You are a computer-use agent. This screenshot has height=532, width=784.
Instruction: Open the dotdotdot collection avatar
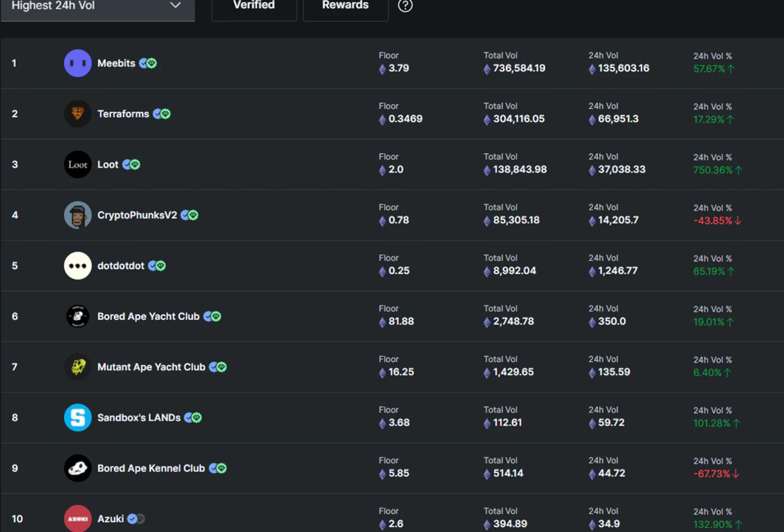click(78, 266)
